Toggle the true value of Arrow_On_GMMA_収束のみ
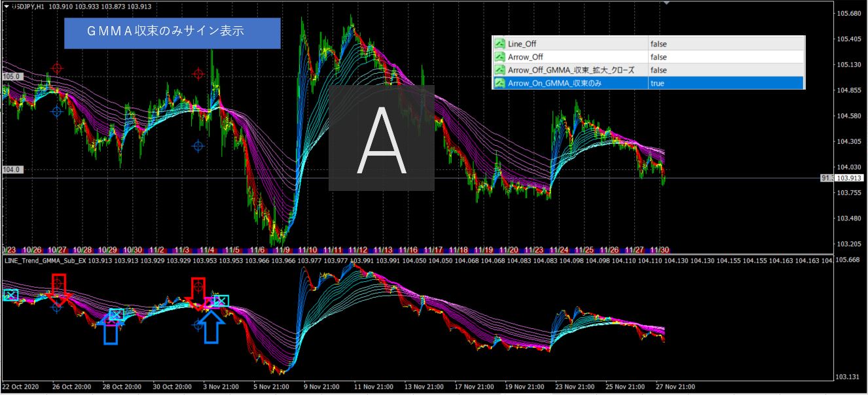Viewport: 868px width, 395px height. (657, 83)
